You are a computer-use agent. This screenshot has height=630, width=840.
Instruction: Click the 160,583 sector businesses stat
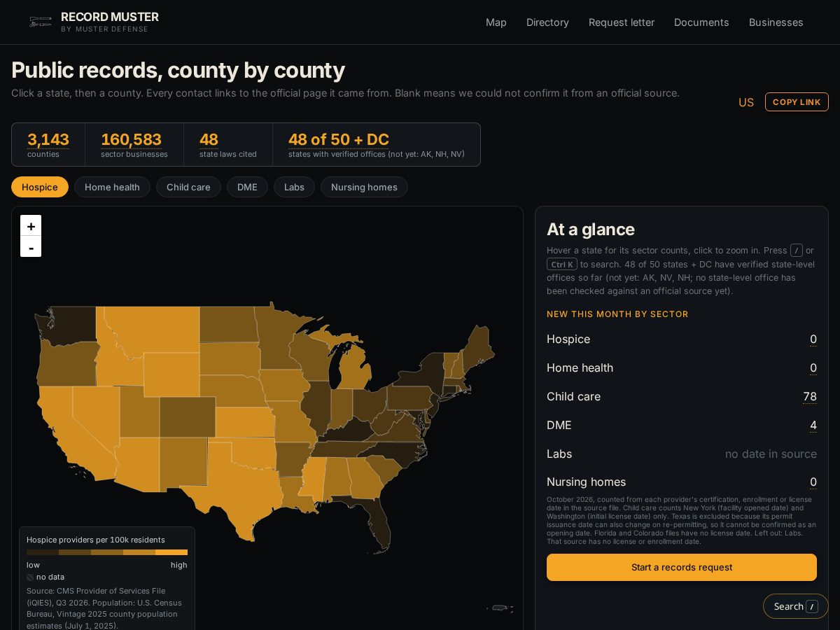tap(134, 145)
